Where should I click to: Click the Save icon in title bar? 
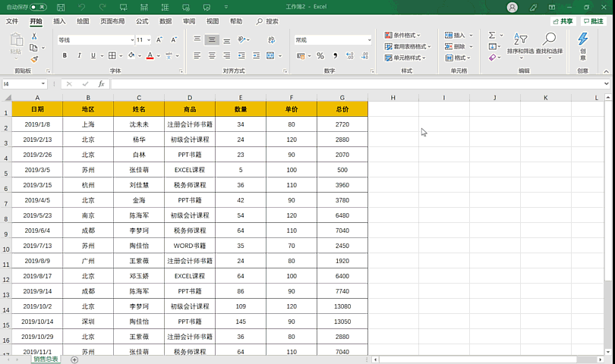coord(61,7)
